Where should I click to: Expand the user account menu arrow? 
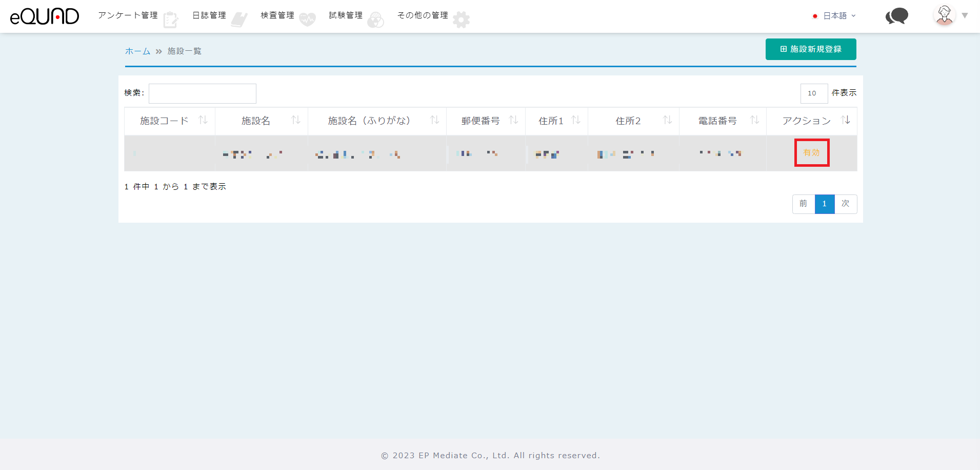tap(965, 16)
